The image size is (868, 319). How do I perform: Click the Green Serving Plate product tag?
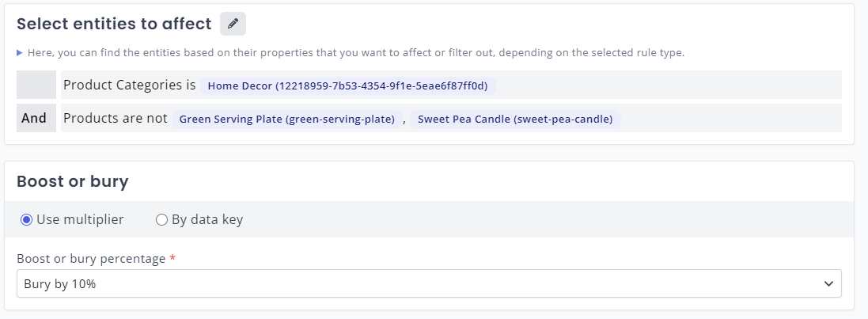tap(286, 119)
